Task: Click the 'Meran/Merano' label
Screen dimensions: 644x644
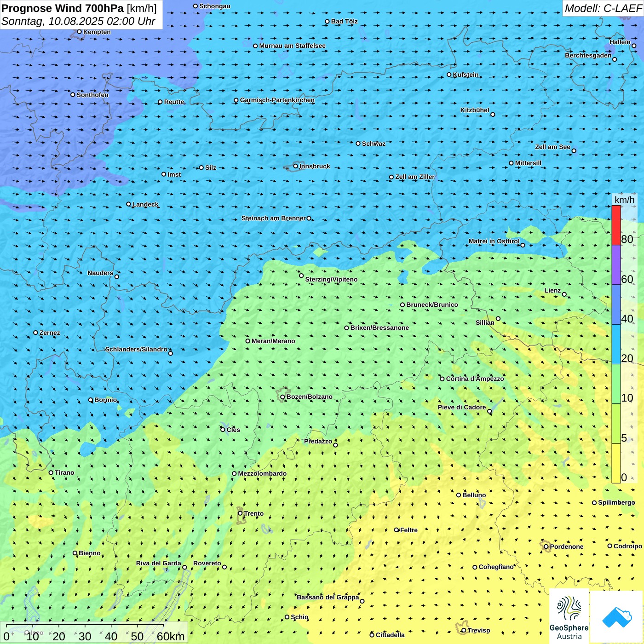Action: (x=274, y=341)
